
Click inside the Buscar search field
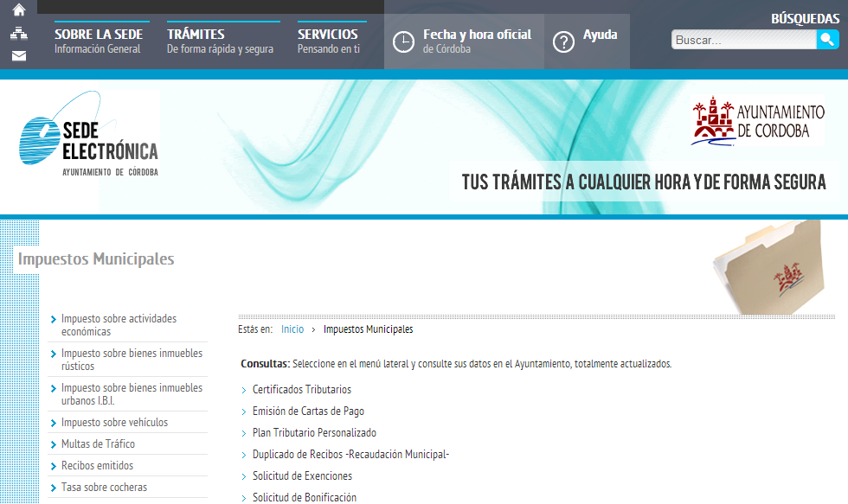[x=743, y=40]
